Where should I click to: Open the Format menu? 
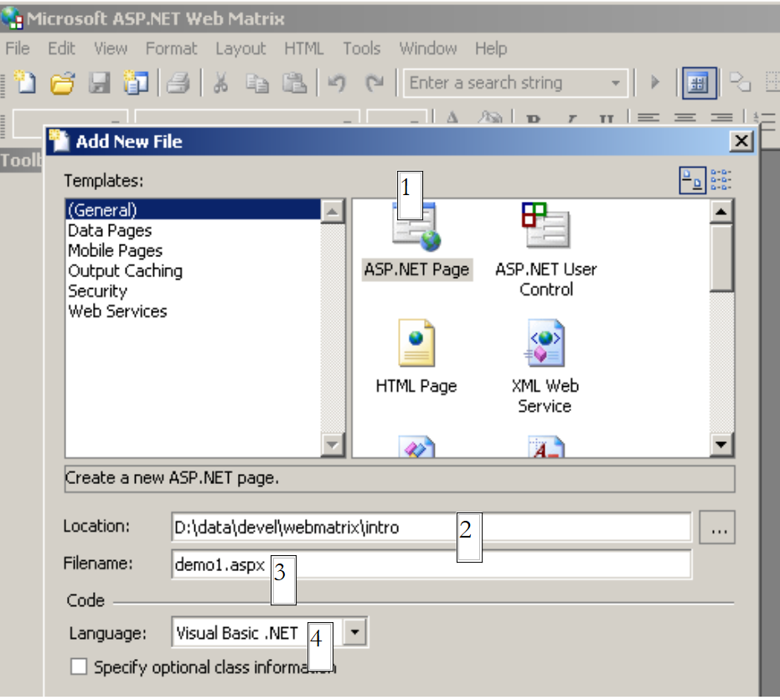tap(171, 49)
